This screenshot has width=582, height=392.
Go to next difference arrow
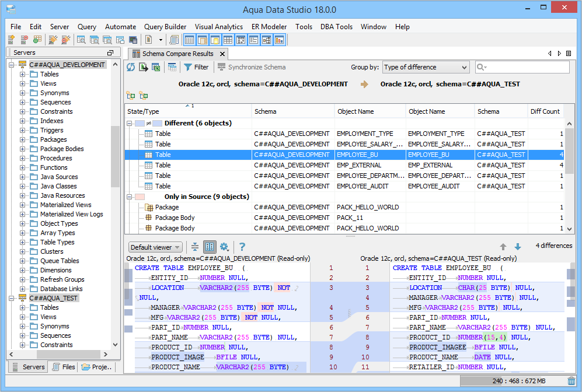517,247
